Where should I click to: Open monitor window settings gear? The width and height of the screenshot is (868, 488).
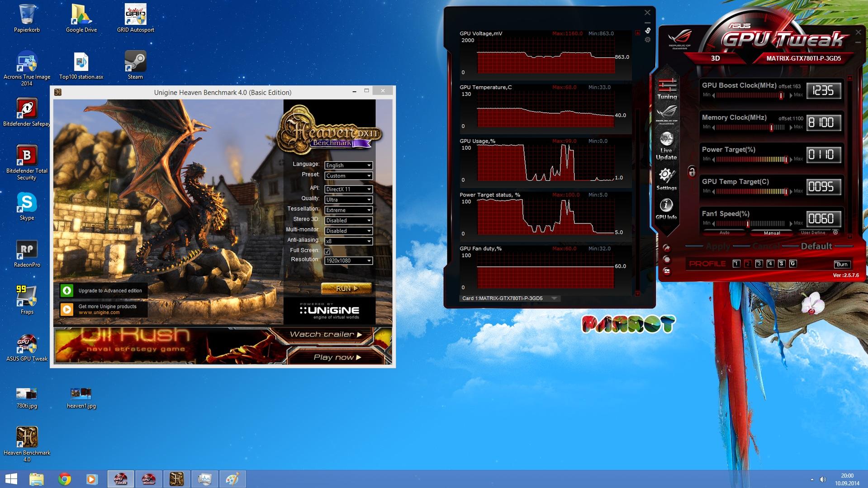pos(648,40)
